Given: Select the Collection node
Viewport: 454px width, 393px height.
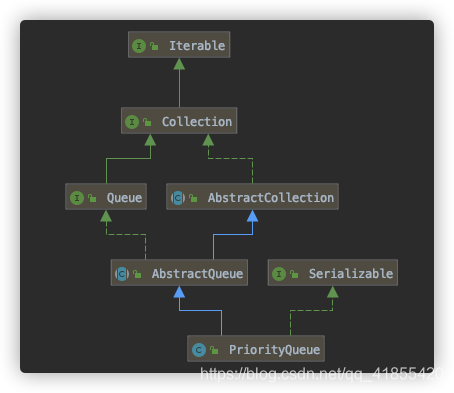Looking at the screenshot, I should click(179, 121).
